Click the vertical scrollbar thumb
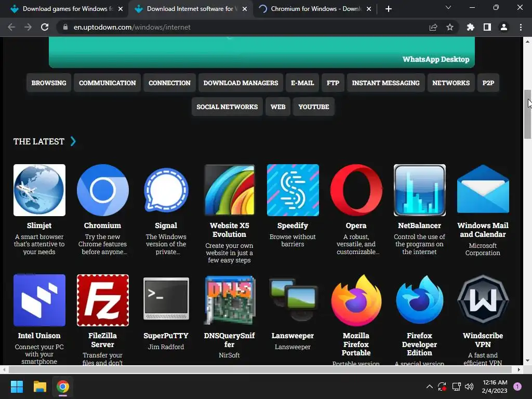 click(527, 114)
